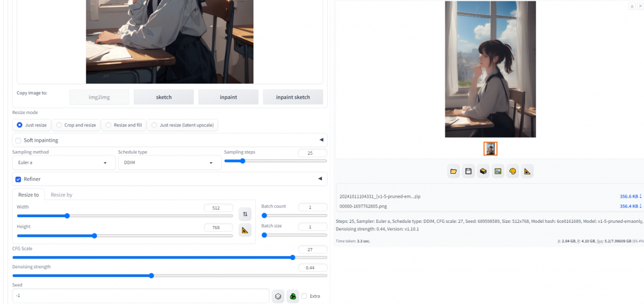Click the large generated output image
The height and width of the screenshot is (304, 644).
[491, 69]
